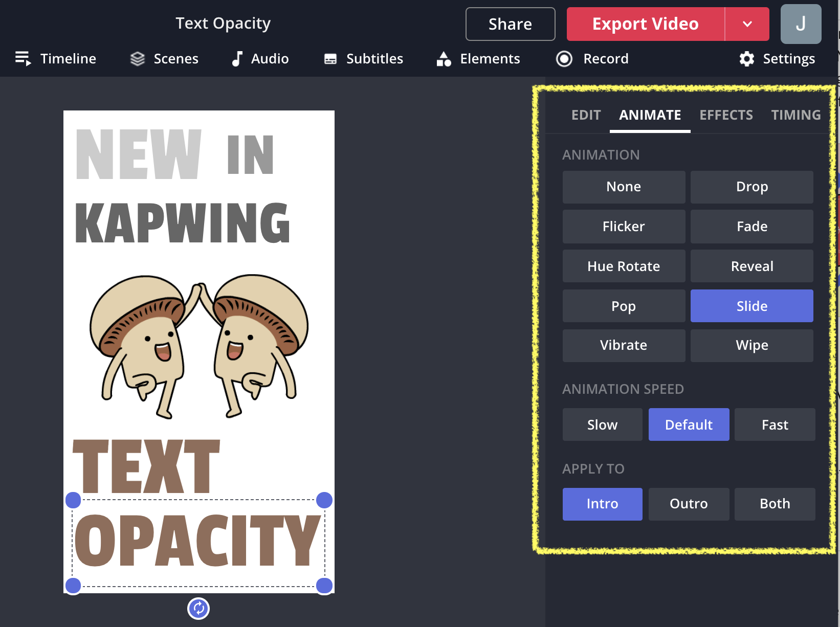840x627 pixels.
Task: Select the KAPWING text on canvas
Action: point(183,223)
